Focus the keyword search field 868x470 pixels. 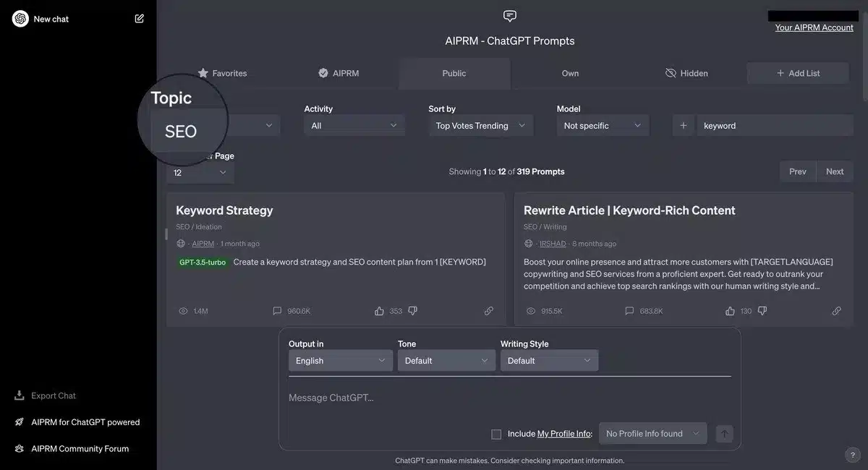point(775,126)
